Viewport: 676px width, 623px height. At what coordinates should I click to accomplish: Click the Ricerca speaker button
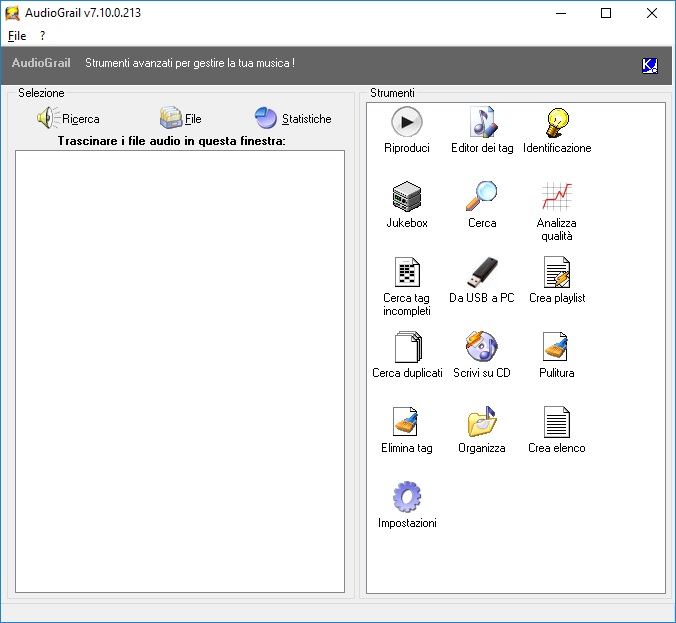[68, 118]
